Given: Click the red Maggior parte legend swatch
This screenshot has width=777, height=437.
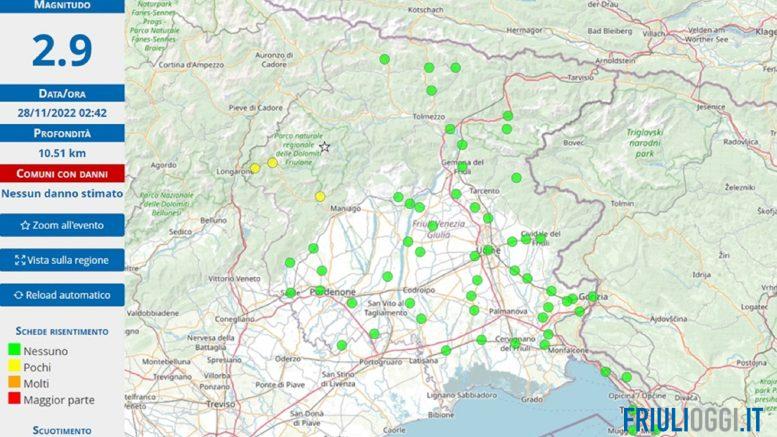Looking at the screenshot, I should pyautogui.click(x=15, y=400).
